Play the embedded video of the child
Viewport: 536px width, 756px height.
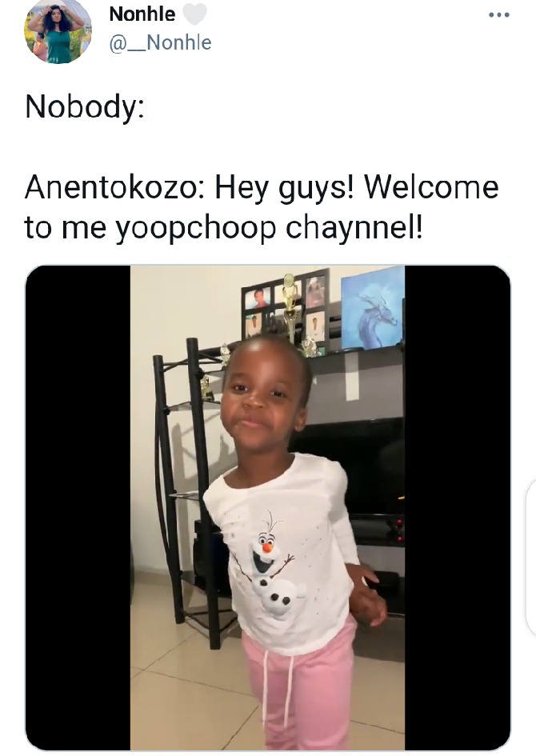tap(267, 507)
